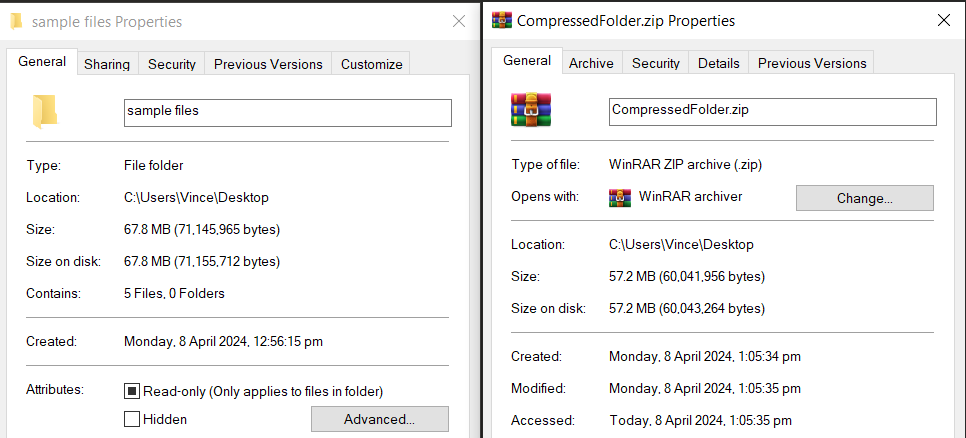Click the Modified date value in zip properties

[x=705, y=389]
